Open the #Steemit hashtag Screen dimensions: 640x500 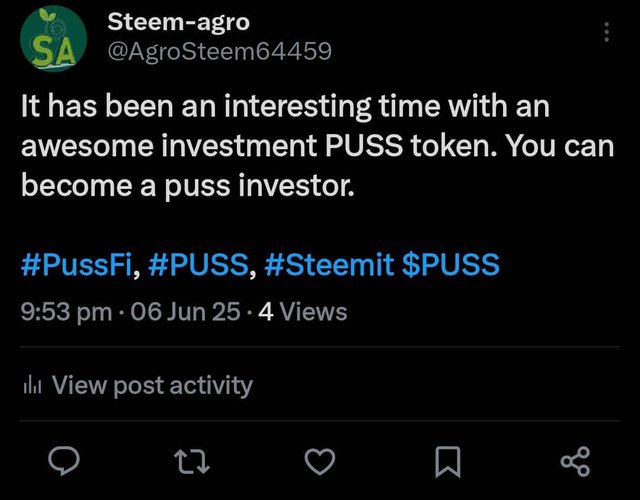click(329, 264)
